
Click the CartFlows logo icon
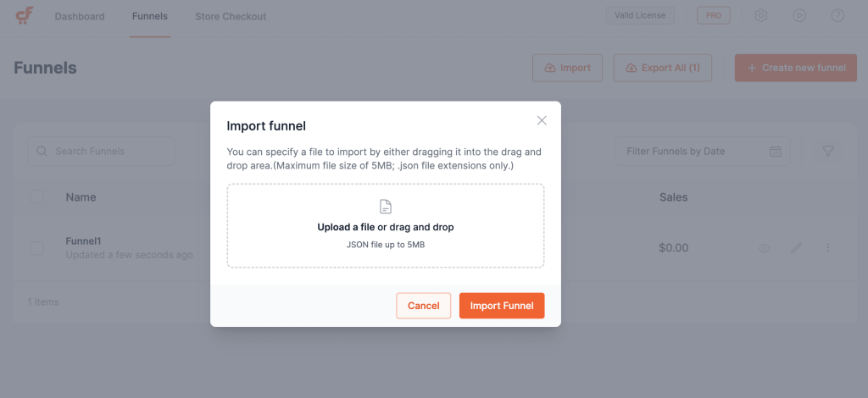25,16
